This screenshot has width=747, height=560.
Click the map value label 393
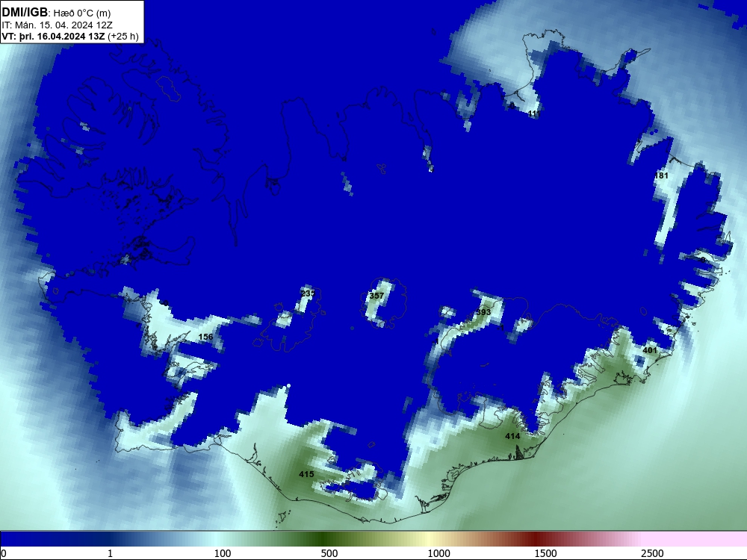[x=483, y=312]
